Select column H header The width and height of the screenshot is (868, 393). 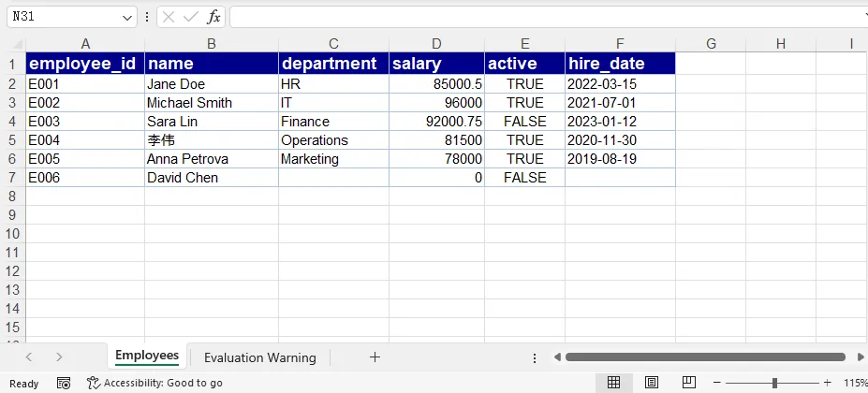(x=781, y=44)
